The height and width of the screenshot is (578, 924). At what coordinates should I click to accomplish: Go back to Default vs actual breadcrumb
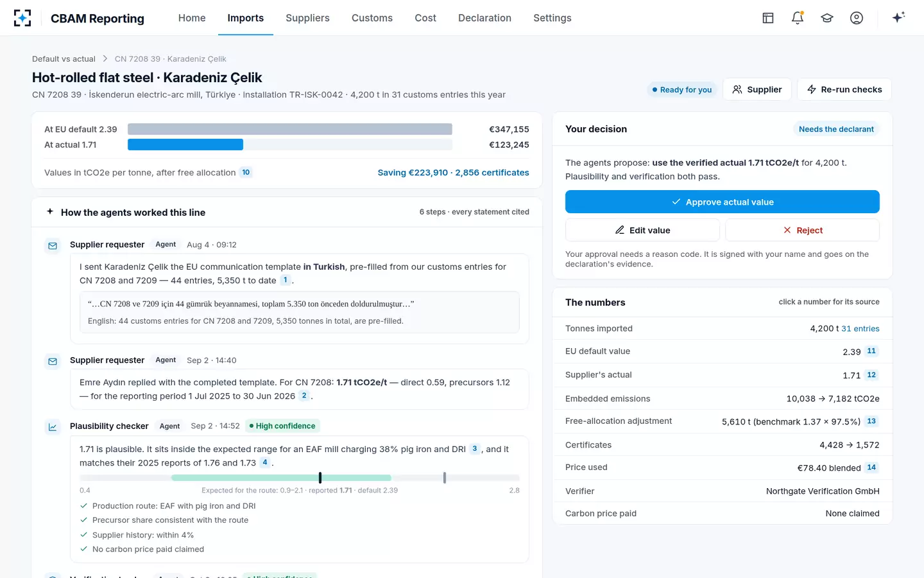64,59
